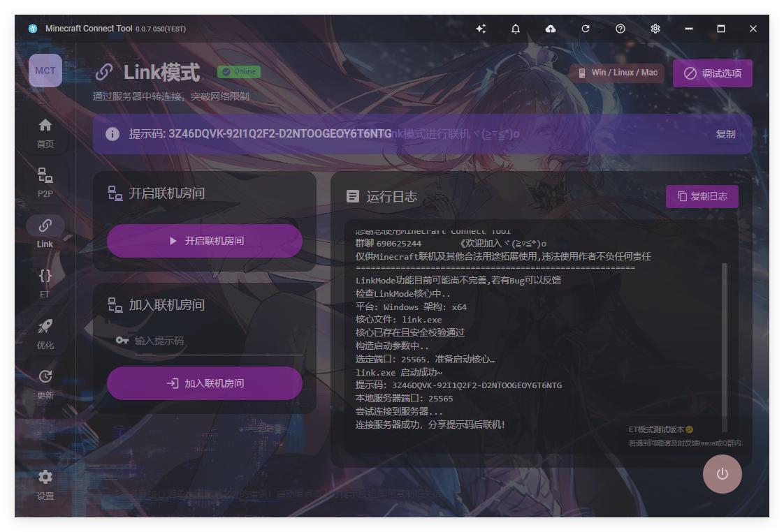
Task: Click the 加入联机房间 section header icon
Action: [x=115, y=304]
